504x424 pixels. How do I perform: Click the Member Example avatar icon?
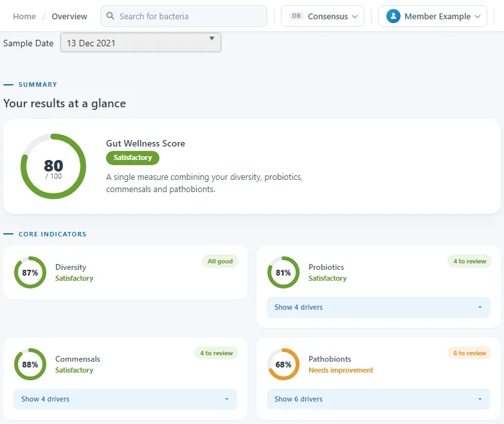click(x=393, y=16)
